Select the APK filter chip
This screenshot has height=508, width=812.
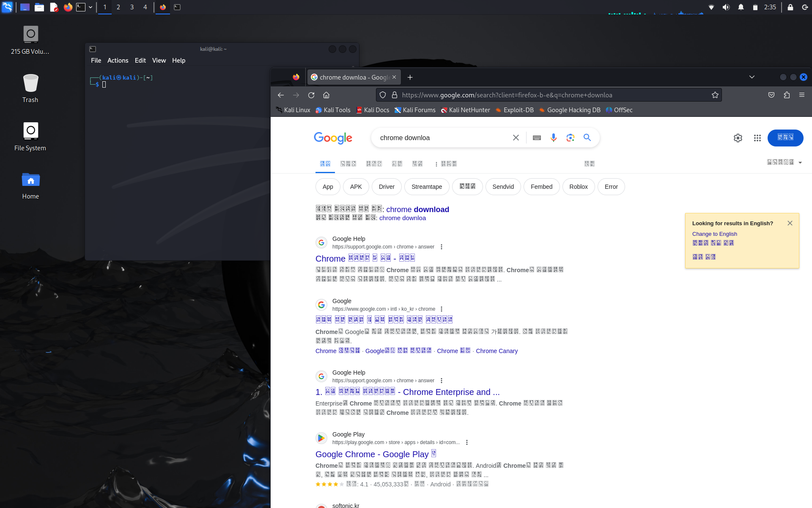pyautogui.click(x=356, y=187)
